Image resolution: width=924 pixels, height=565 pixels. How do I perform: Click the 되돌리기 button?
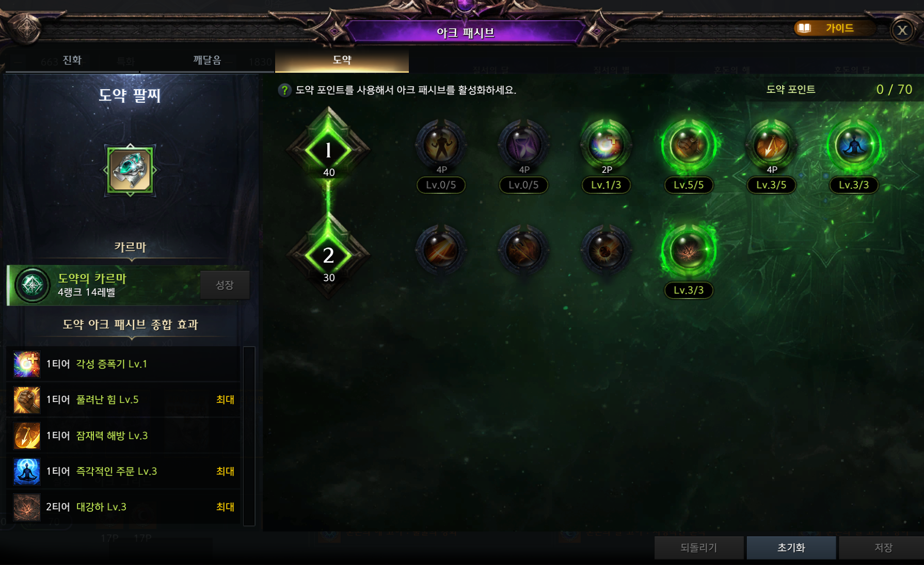tap(699, 547)
